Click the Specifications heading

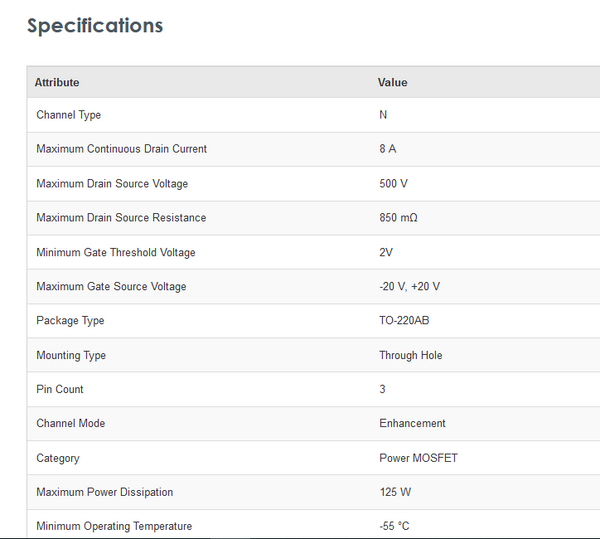coord(94,26)
